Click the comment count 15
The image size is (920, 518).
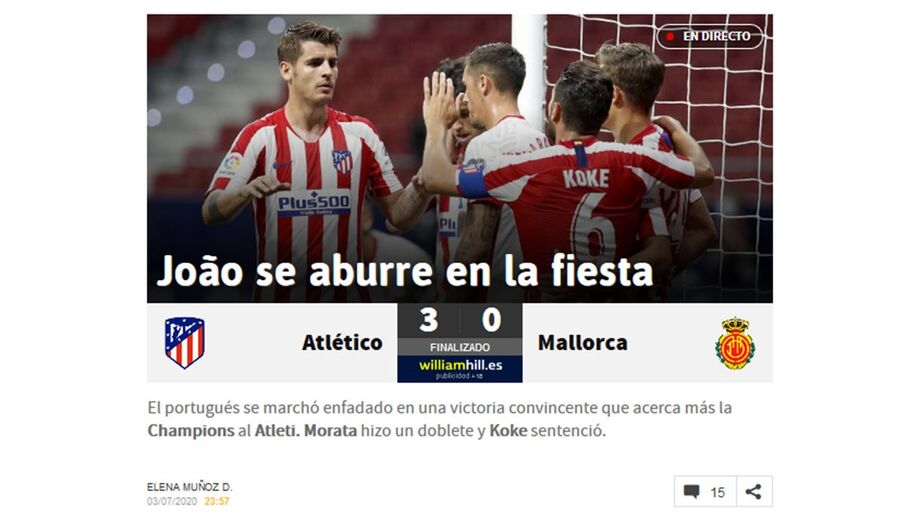tap(718, 492)
